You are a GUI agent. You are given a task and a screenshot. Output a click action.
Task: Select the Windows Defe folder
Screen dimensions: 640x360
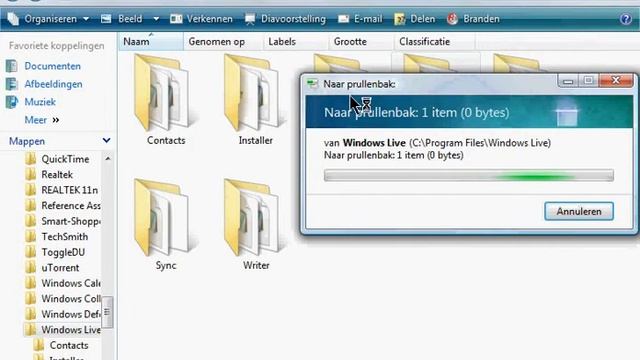click(x=71, y=314)
